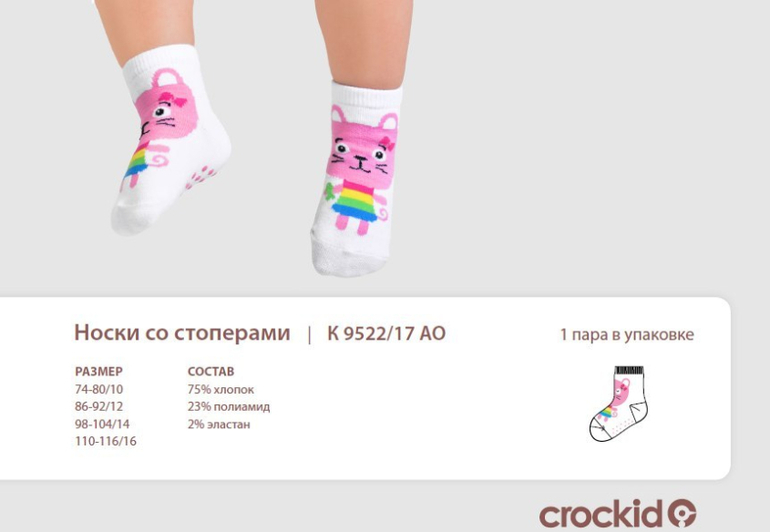
Task: Click the 75% хлопок composition line
Action: point(220,390)
